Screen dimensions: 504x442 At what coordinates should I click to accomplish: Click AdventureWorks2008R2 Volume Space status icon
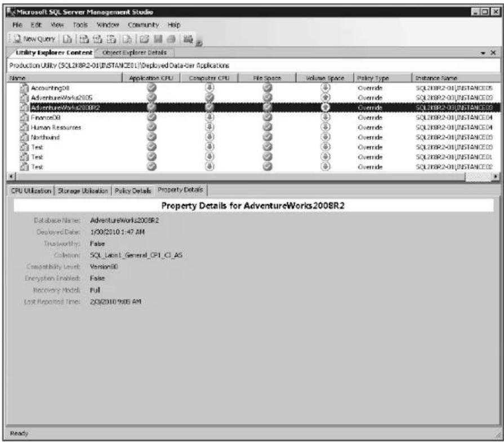tap(325, 108)
